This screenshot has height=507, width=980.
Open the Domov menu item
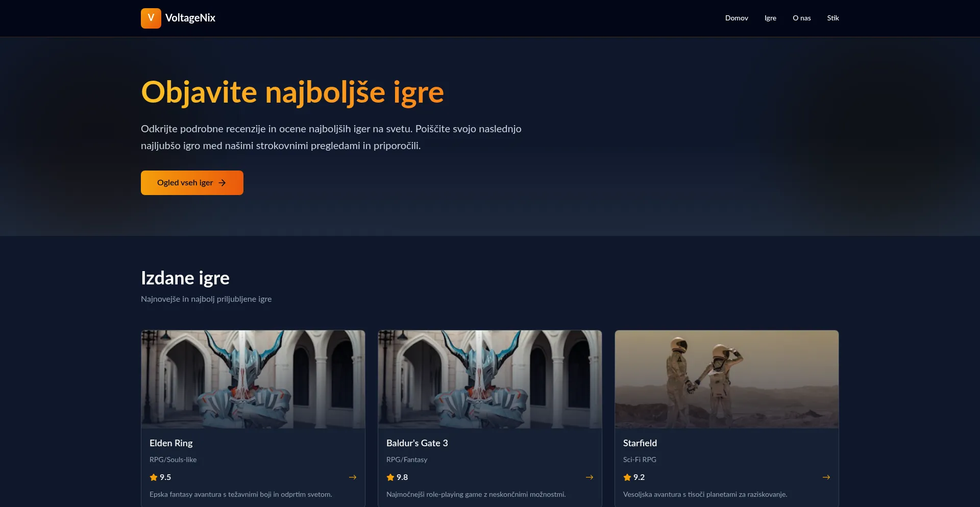pyautogui.click(x=737, y=18)
